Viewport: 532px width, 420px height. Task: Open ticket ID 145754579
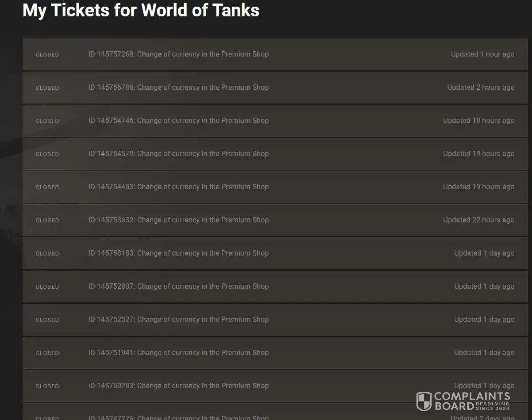tap(178, 154)
